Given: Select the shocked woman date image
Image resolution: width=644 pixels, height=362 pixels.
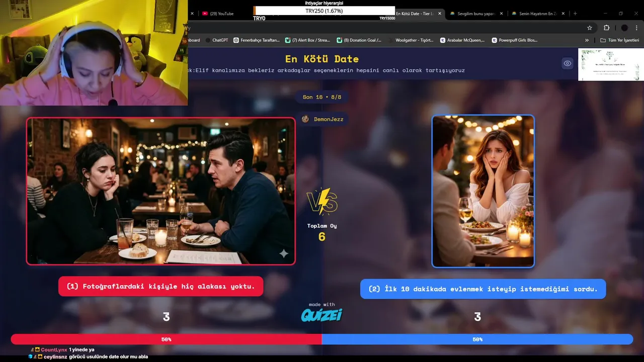Looking at the screenshot, I should coord(483,191).
